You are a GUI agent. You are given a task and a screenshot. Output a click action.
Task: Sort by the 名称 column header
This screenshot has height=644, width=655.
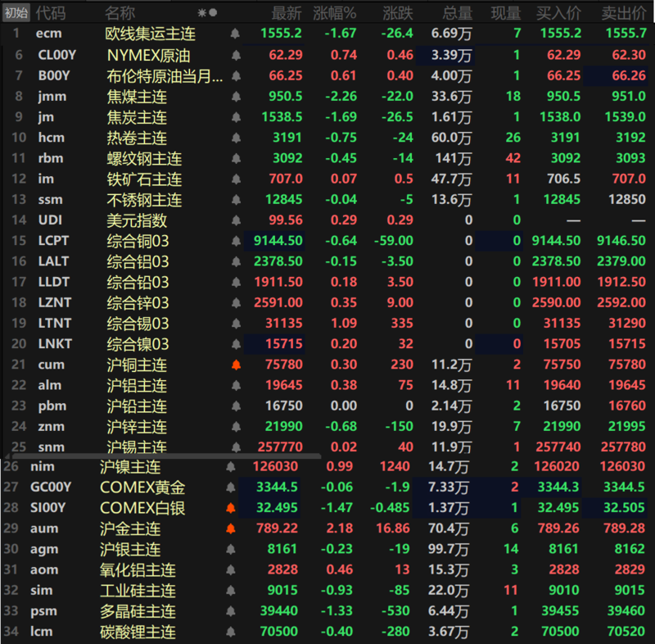[x=120, y=13]
